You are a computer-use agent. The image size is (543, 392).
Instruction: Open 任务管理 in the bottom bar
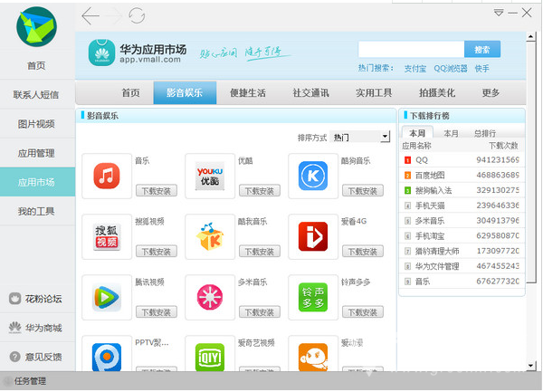point(30,381)
